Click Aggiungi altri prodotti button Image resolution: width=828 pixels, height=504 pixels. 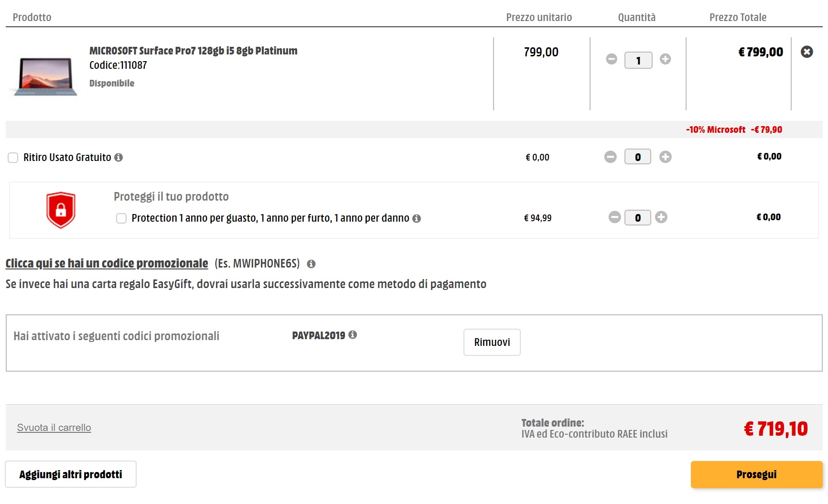(x=71, y=474)
